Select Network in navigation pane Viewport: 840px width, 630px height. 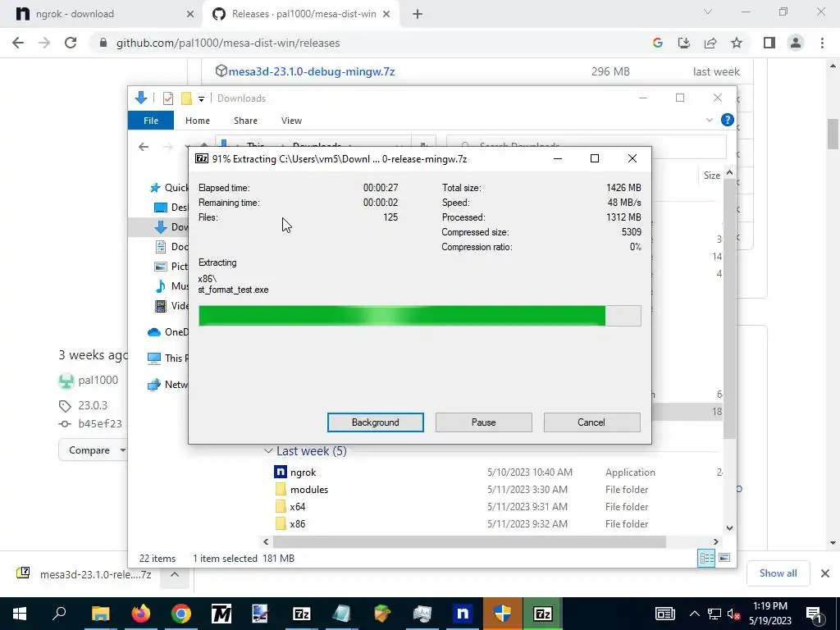167,384
